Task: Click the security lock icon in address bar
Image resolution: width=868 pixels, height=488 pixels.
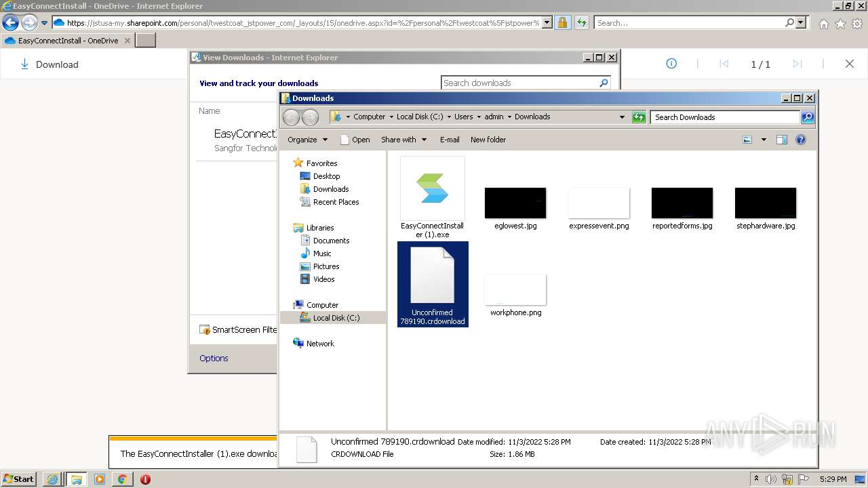Action: click(562, 22)
